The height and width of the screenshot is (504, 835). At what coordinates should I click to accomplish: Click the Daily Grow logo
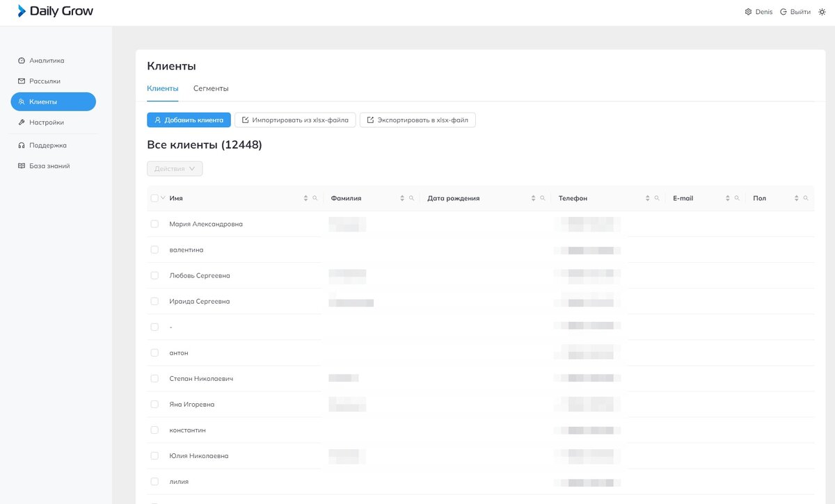56,11
